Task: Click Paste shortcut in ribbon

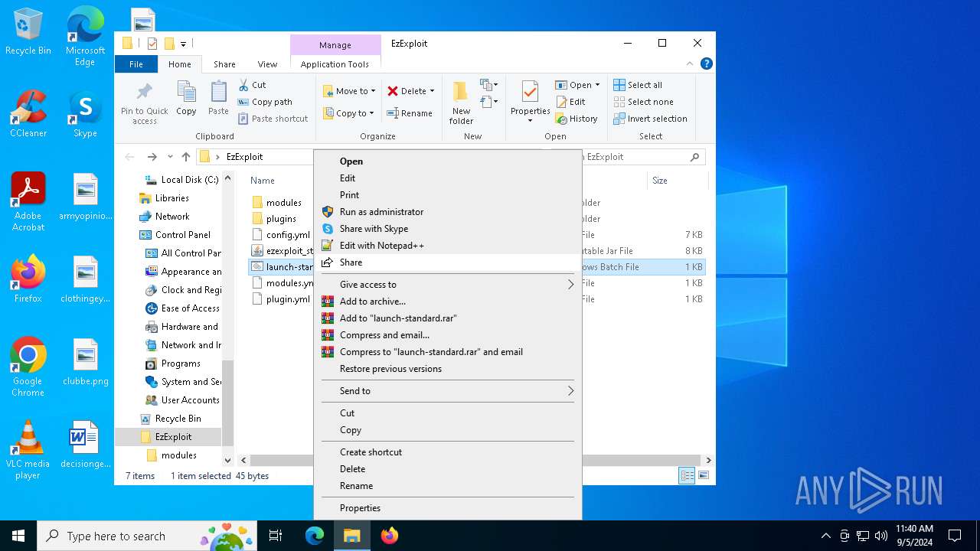Action: 273,119
